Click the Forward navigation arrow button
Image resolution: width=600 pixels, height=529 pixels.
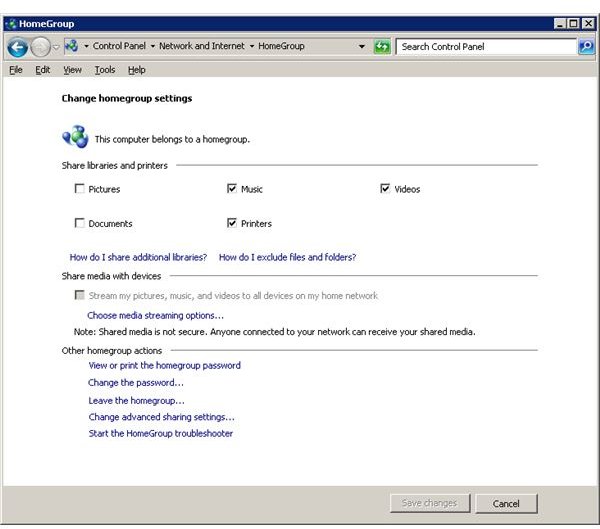point(40,47)
